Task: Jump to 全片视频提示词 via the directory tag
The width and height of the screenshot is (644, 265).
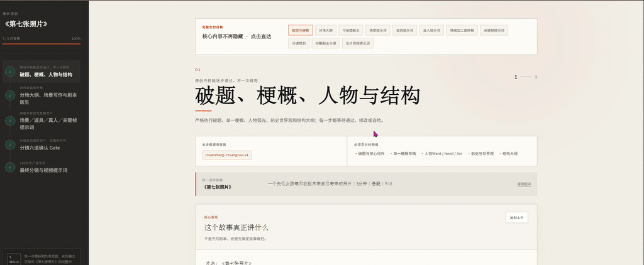Action: pos(358,43)
